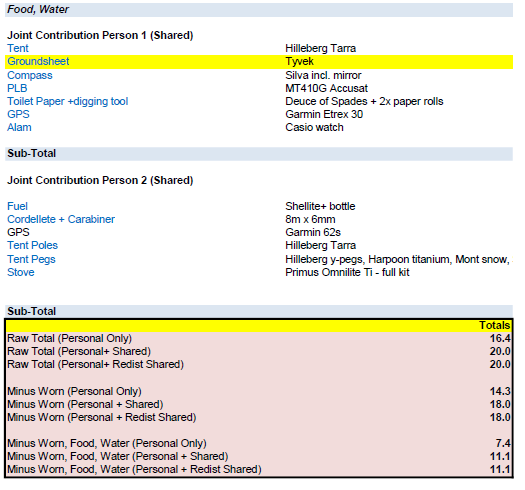Select Minus Worn (Personal Only) value 14.3
The height and width of the screenshot is (490, 525).
click(x=500, y=391)
